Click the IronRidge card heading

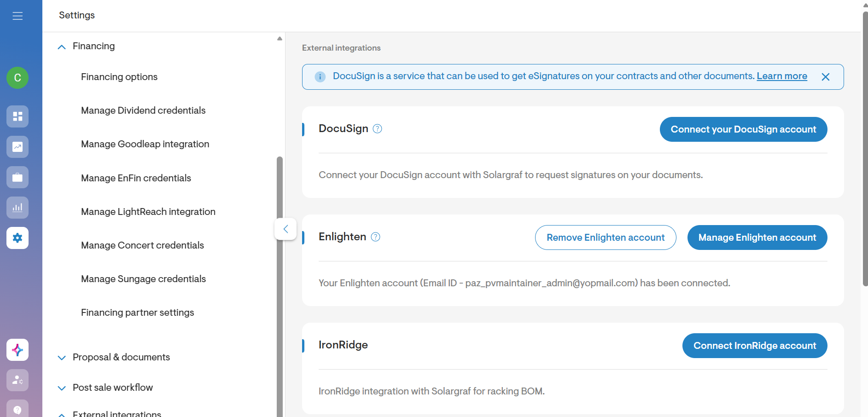tap(343, 345)
